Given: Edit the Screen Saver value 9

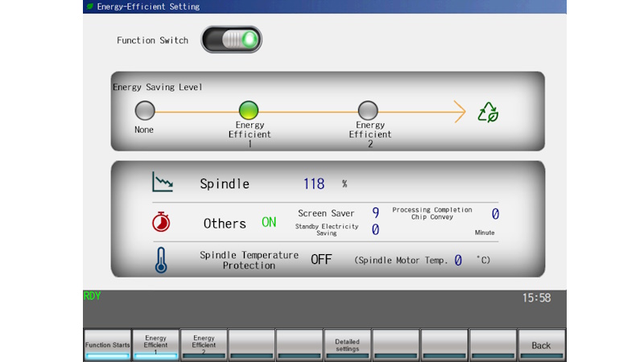Looking at the screenshot, I should coord(375,212).
